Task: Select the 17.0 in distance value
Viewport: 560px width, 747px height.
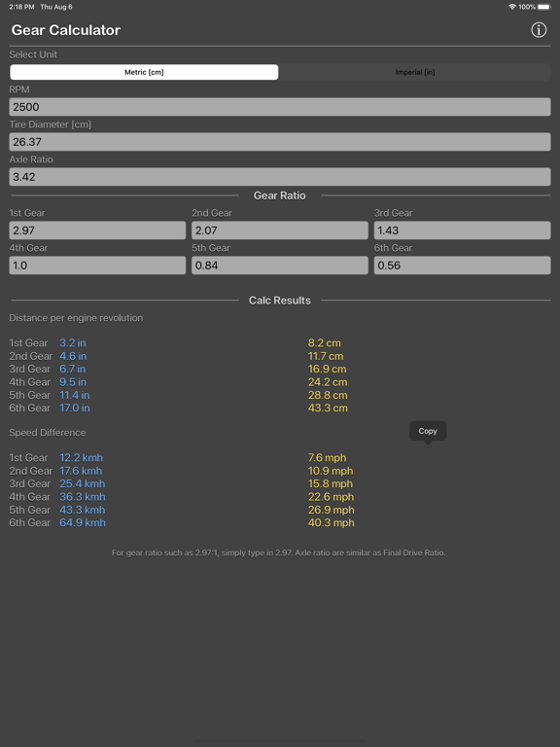Action: (x=75, y=408)
